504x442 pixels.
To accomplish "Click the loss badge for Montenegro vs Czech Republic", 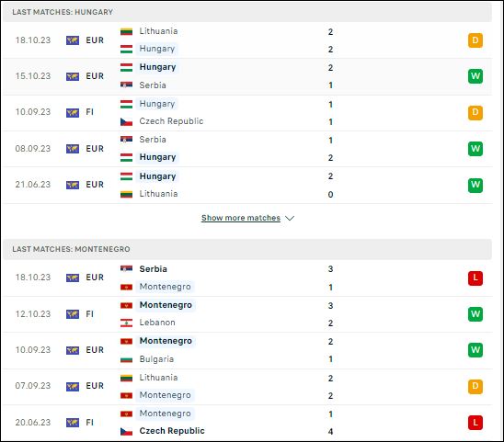I will pyautogui.click(x=475, y=423).
